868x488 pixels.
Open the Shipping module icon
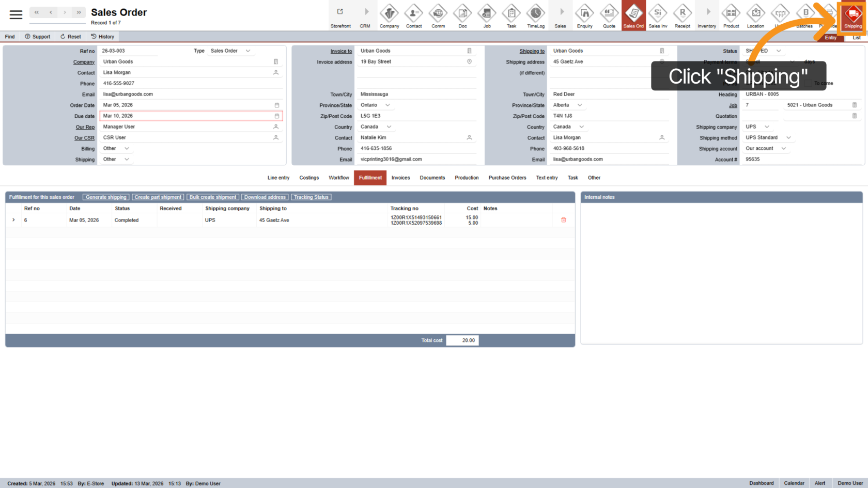click(853, 16)
